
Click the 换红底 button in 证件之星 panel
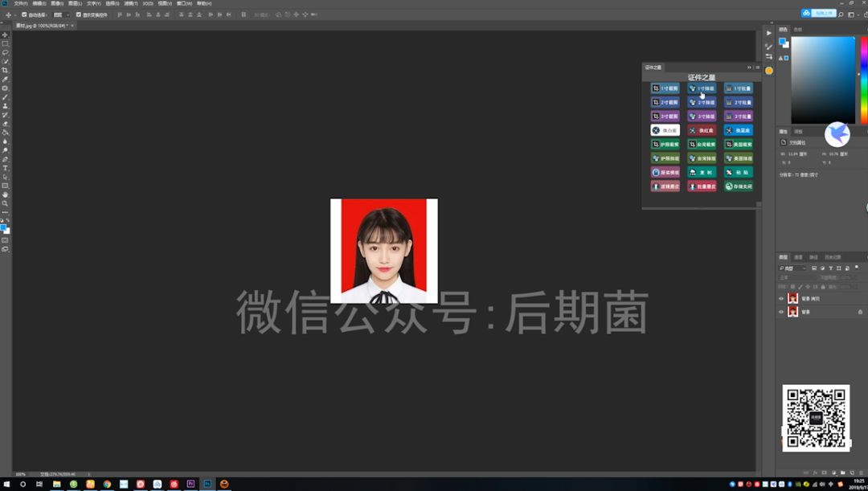point(701,130)
